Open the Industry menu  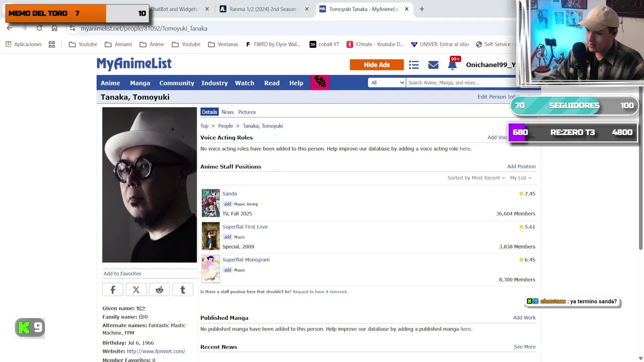tap(214, 83)
